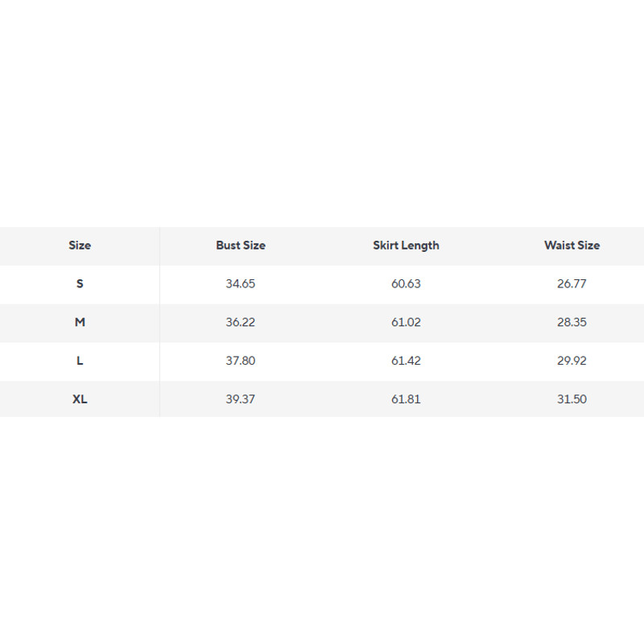The height and width of the screenshot is (644, 644).
Task: Click bust value 39.37 for size XL
Action: [x=241, y=399]
